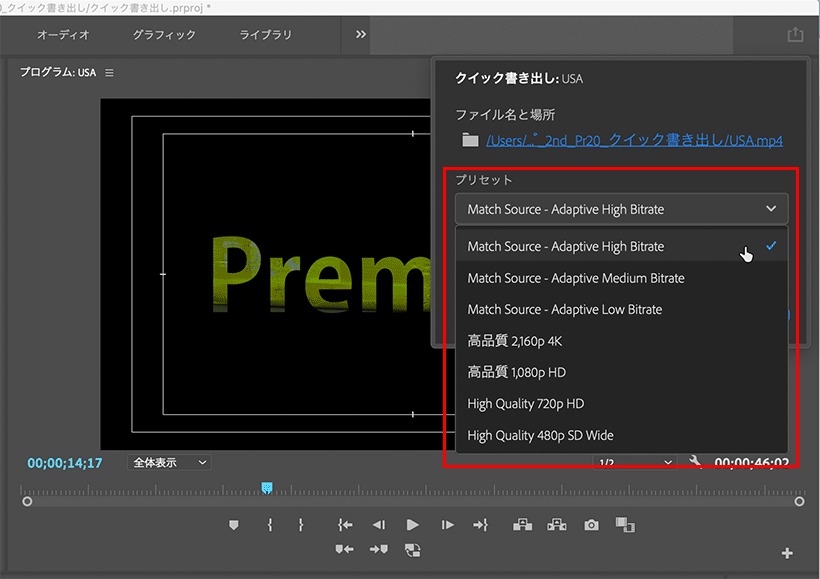The image size is (820, 579).
Task: Click the プリセット label
Action: coord(484,180)
